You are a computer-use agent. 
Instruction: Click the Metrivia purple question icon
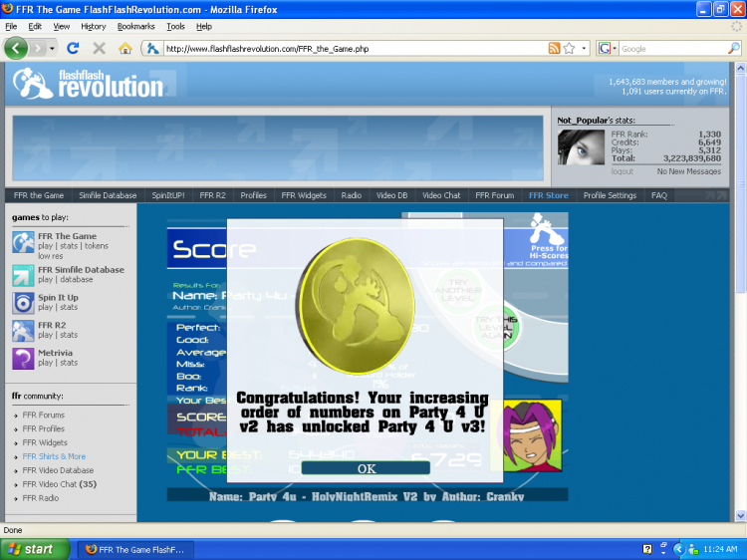23,359
